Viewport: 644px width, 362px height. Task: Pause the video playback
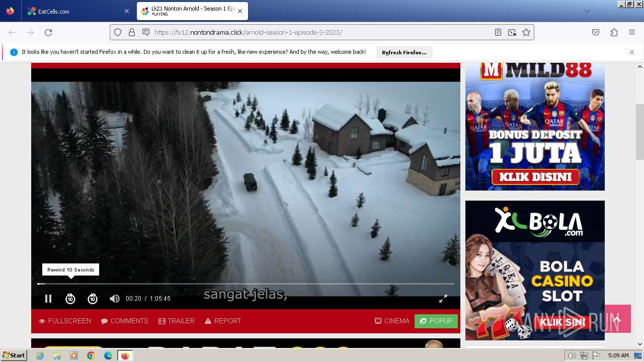pyautogui.click(x=48, y=299)
